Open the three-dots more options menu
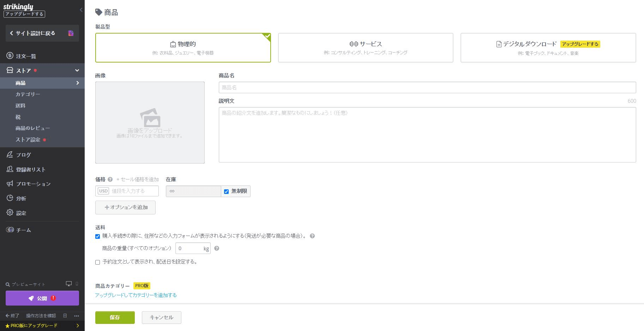The height and width of the screenshot is (331, 644). coord(77,316)
